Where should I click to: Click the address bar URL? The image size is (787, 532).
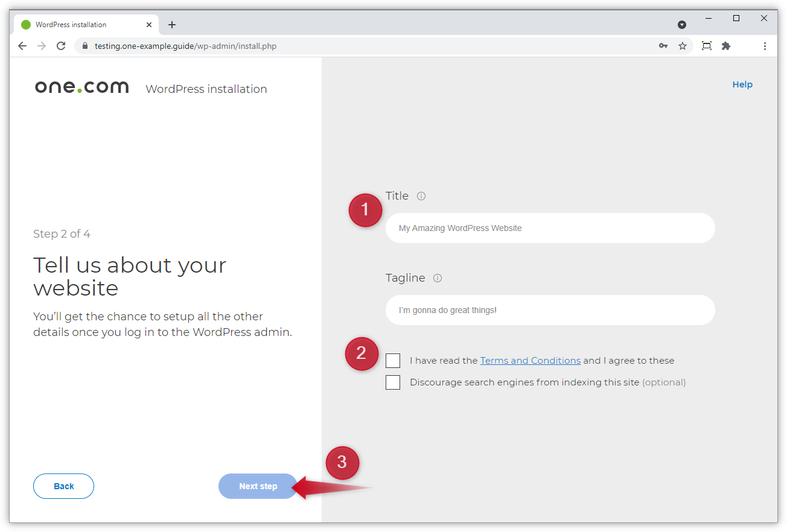[x=185, y=46]
